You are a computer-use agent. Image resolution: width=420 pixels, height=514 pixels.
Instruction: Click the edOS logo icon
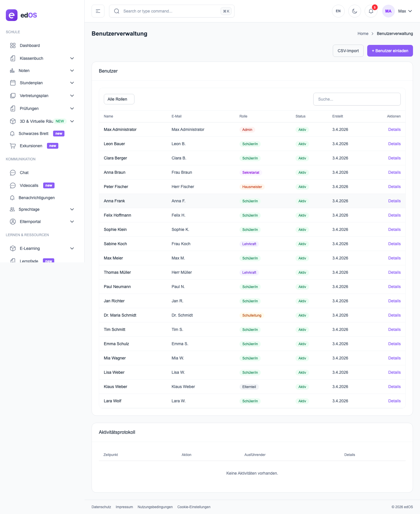tap(12, 15)
